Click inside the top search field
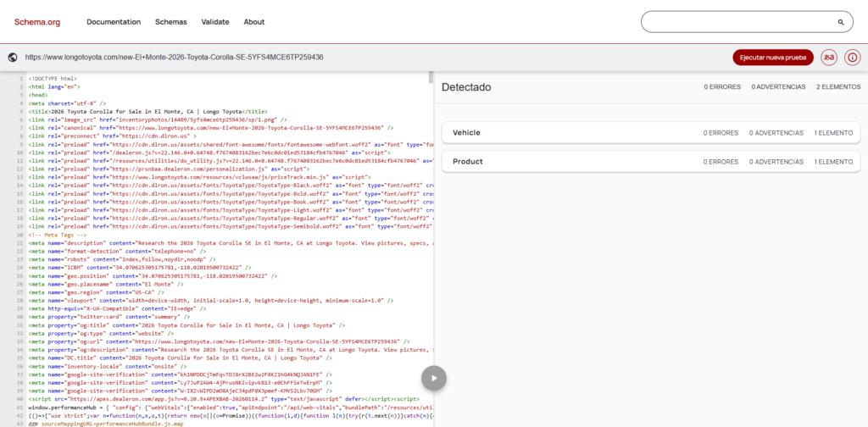The width and height of the screenshot is (868, 427). [x=737, y=22]
